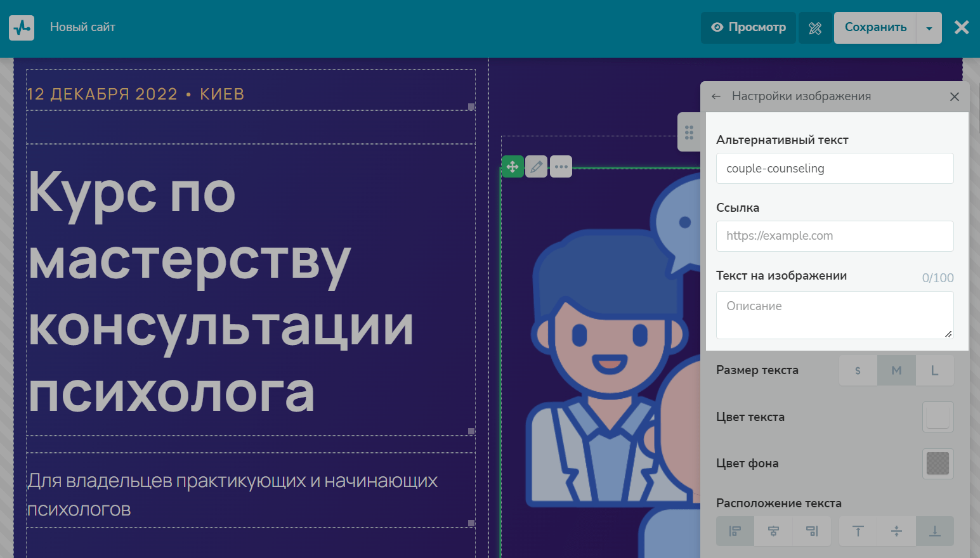Click the Ссылка URL input field
The height and width of the screenshot is (558, 980).
835,236
